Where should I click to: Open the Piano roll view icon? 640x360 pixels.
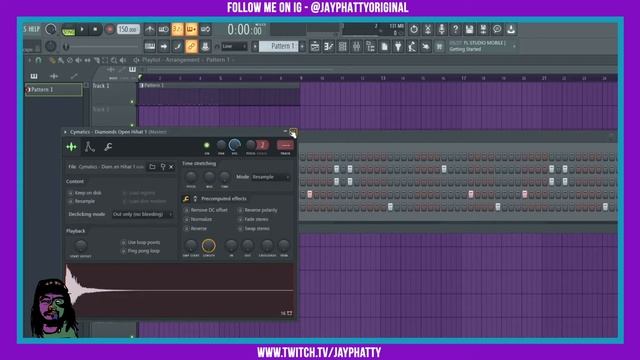click(329, 47)
